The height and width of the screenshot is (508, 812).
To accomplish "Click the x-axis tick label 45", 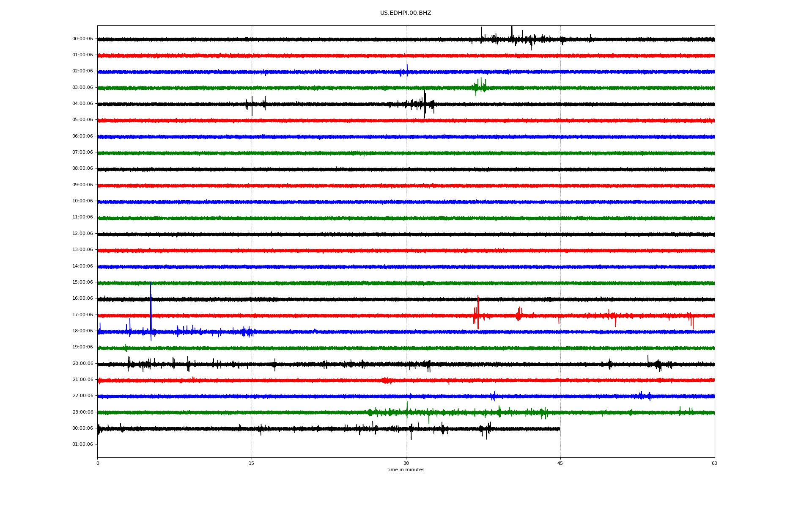I will (x=560, y=464).
